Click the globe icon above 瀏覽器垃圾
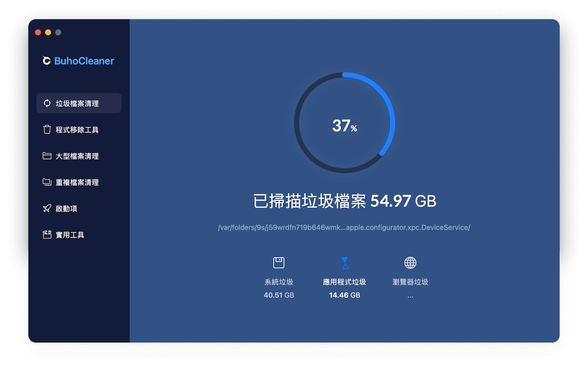The width and height of the screenshot is (588, 380). point(410,263)
